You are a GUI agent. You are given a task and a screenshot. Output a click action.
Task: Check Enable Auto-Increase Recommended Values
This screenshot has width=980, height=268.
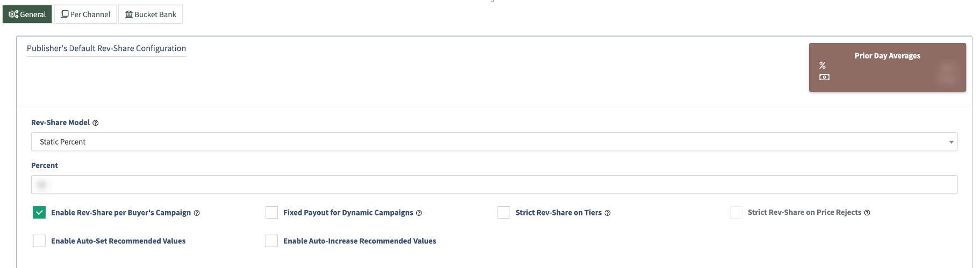(x=271, y=241)
